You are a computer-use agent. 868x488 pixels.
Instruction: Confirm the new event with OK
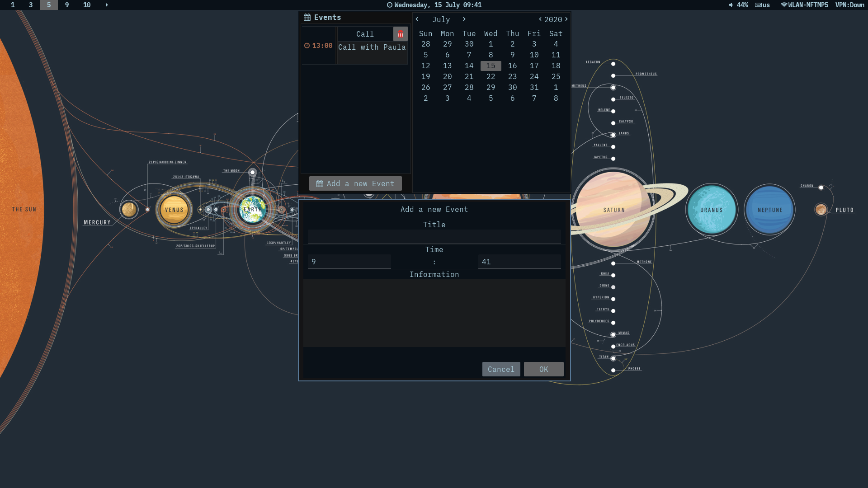pos(543,369)
